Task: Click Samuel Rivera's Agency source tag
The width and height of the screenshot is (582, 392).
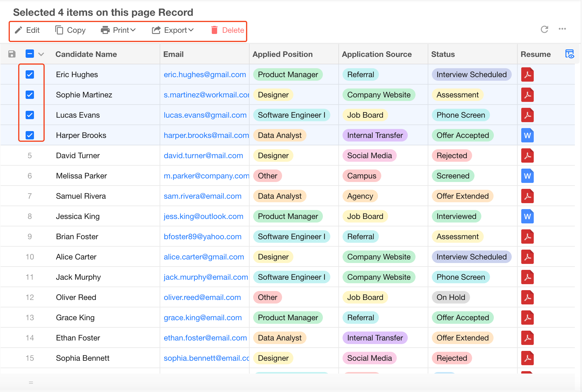Action: tap(360, 196)
